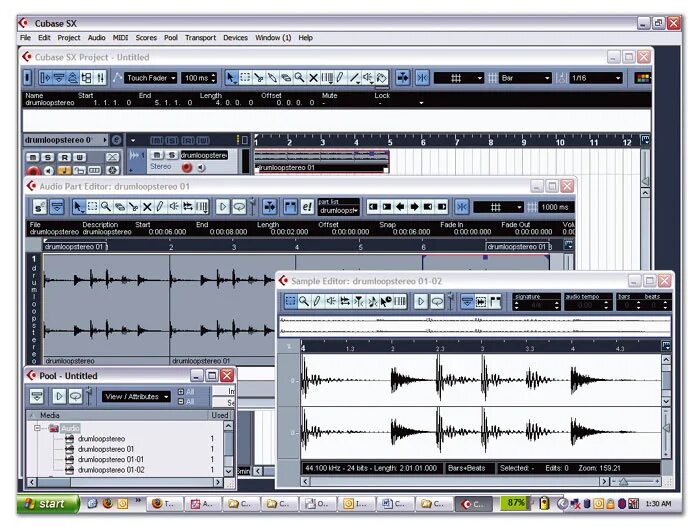This screenshot has height=527, width=700.
Task: Open Touch Fader automation mode dropdown
Action: (x=150, y=78)
